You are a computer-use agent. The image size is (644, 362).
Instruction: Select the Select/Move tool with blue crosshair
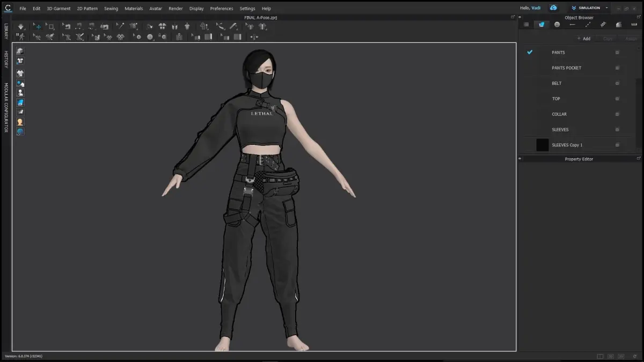38,26
